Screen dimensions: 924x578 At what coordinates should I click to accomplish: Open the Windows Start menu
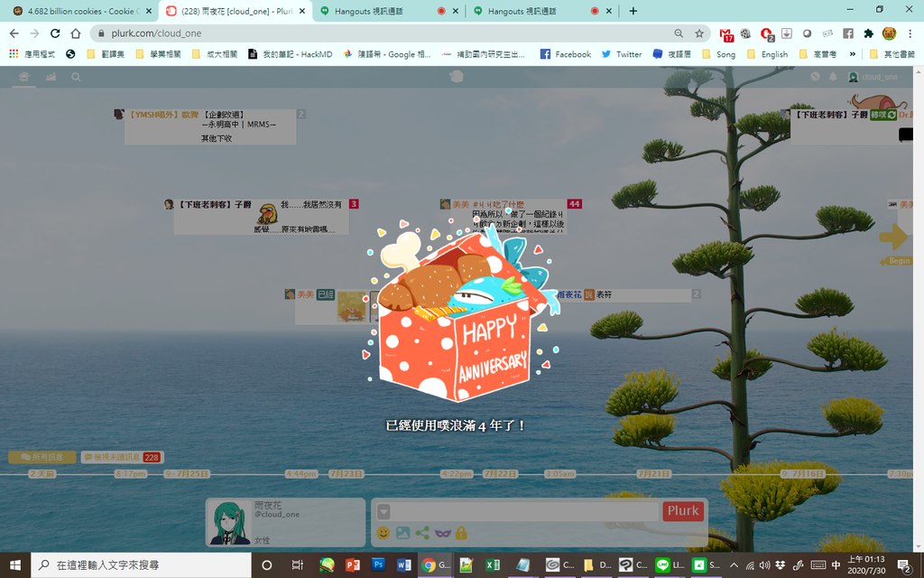(14, 565)
